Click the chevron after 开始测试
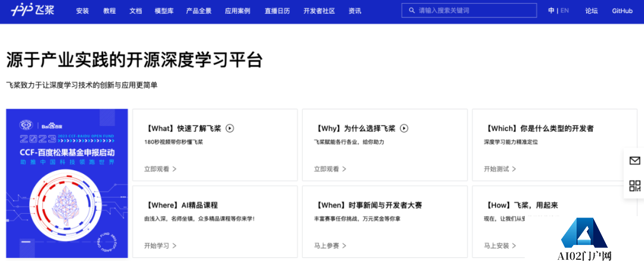644x261 pixels. point(514,169)
